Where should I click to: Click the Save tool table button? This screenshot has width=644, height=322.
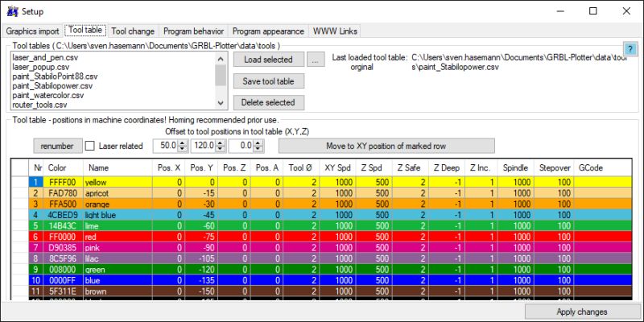point(269,81)
